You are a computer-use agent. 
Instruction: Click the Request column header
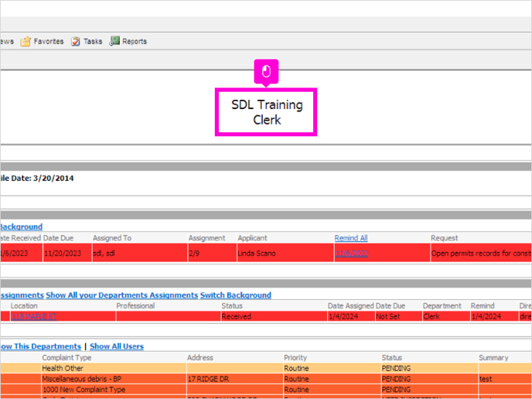444,238
